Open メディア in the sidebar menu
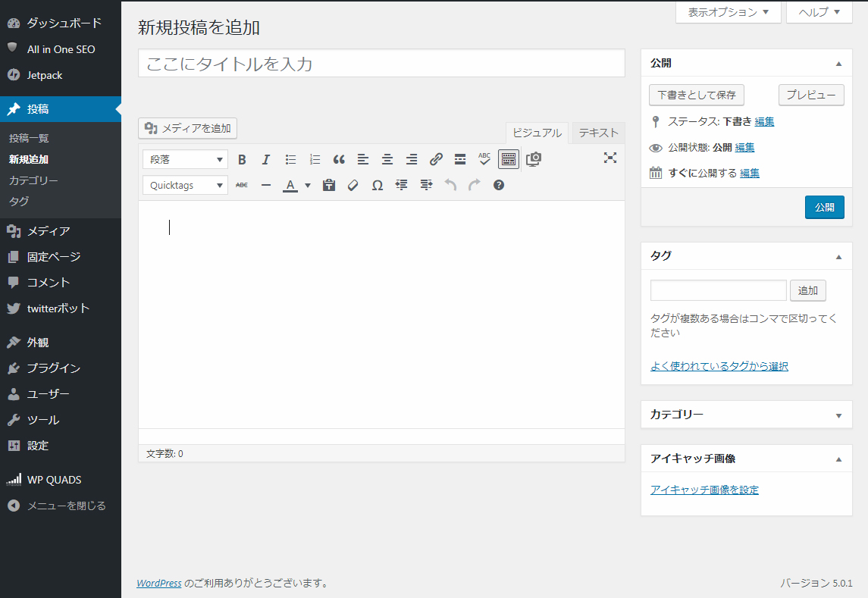 [49, 231]
